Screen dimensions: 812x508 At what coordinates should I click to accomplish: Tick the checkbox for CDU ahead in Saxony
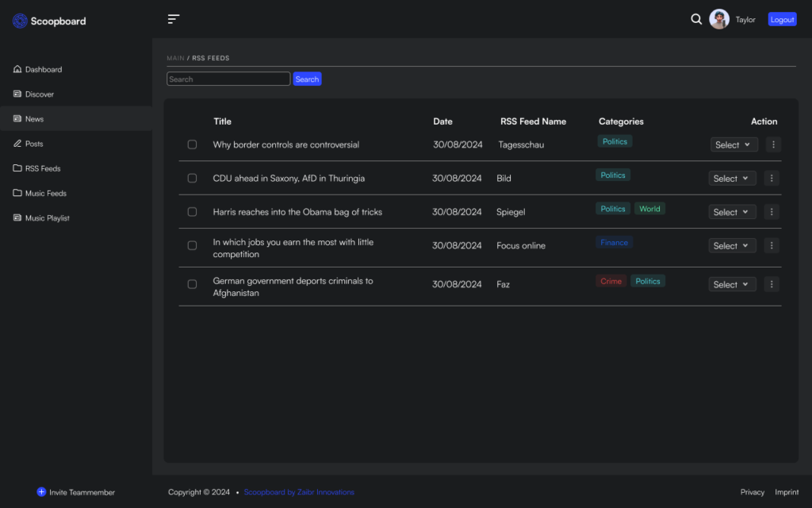pyautogui.click(x=192, y=179)
